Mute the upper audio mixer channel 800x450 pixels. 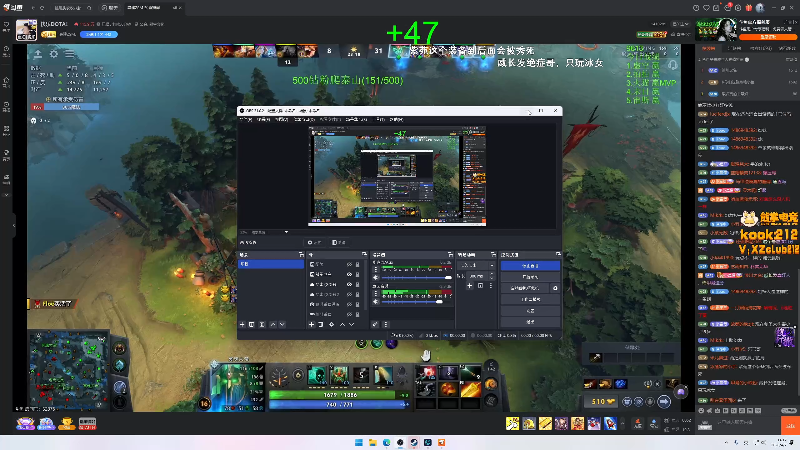click(x=376, y=278)
